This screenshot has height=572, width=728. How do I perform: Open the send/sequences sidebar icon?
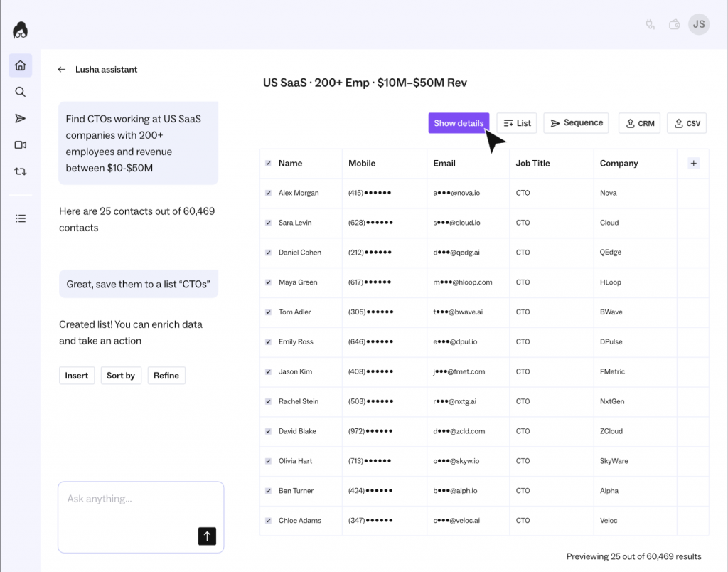coord(21,118)
